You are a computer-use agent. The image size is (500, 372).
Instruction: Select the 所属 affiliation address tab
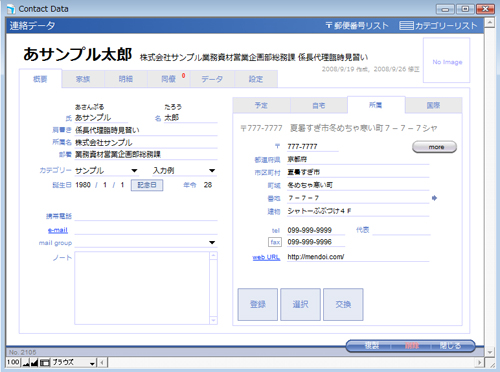click(376, 105)
